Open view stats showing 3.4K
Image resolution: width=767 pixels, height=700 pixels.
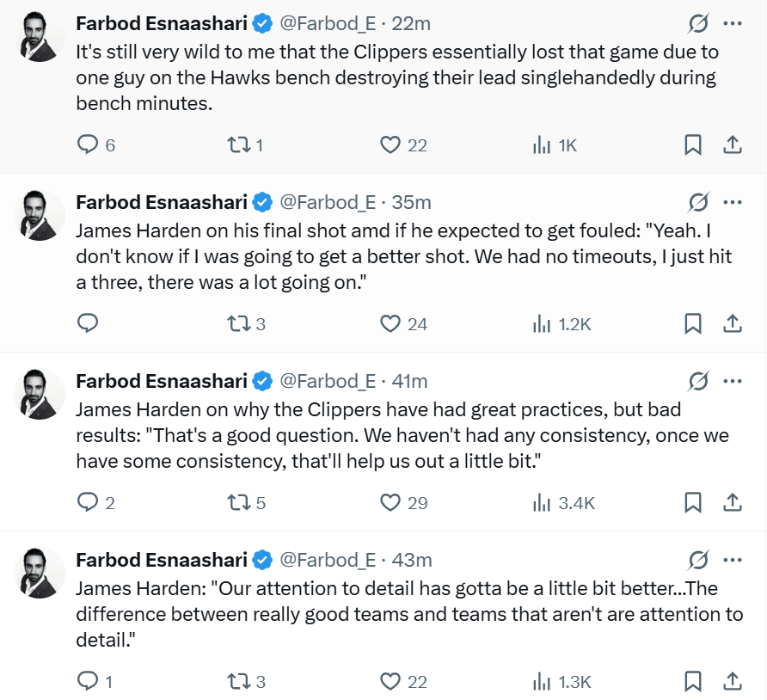[x=542, y=503]
